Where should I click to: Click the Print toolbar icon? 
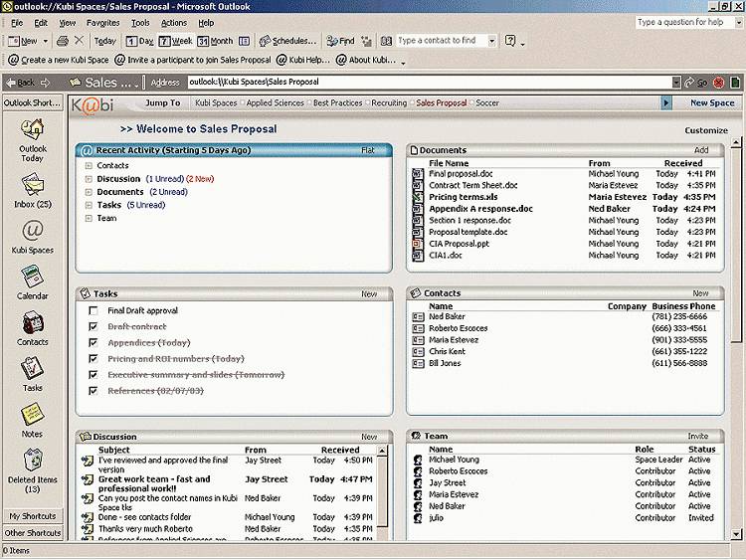coord(63,41)
